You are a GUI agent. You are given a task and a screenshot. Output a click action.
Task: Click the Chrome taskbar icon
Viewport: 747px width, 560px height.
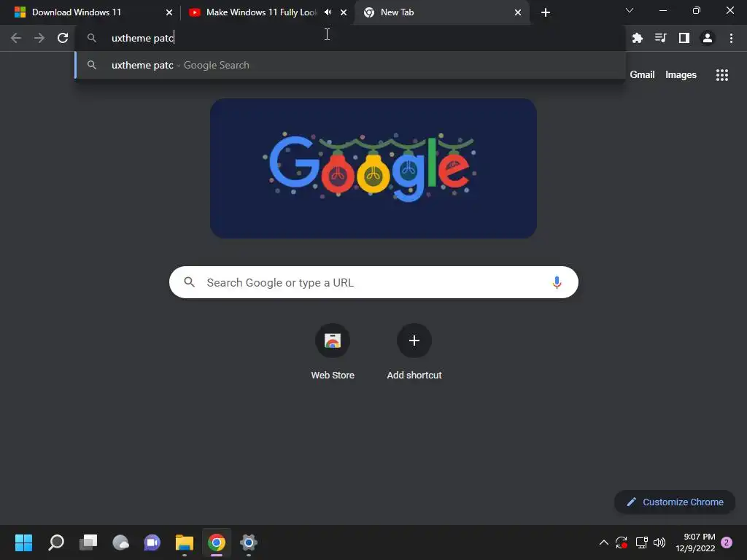pos(216,542)
